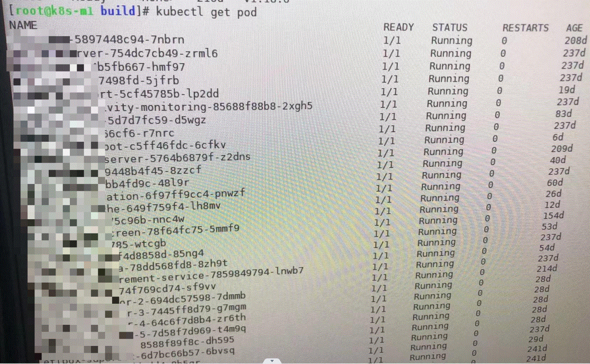
Task: Select pod name ending 'f4d8858d-85ng4'
Action: click(161, 255)
